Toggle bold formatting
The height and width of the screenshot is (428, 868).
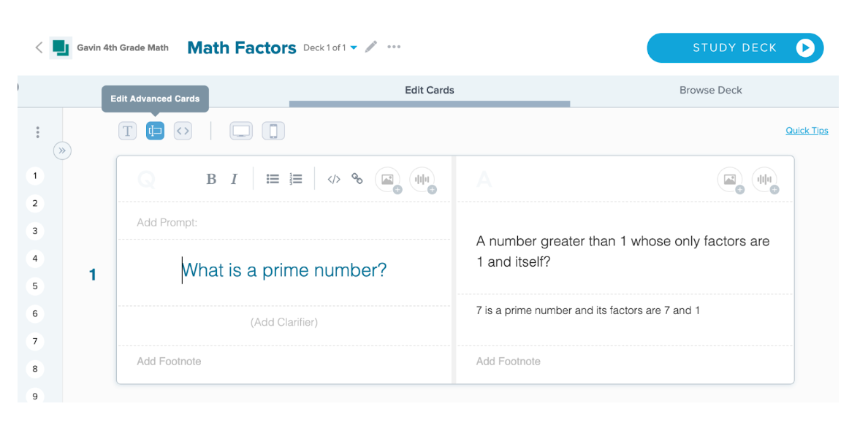click(x=211, y=180)
